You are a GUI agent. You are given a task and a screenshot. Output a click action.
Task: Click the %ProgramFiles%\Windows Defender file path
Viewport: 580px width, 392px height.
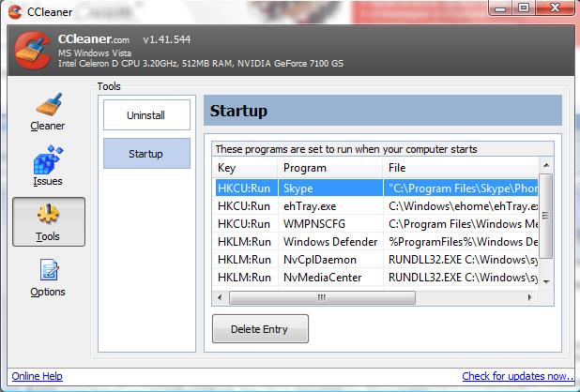click(463, 242)
